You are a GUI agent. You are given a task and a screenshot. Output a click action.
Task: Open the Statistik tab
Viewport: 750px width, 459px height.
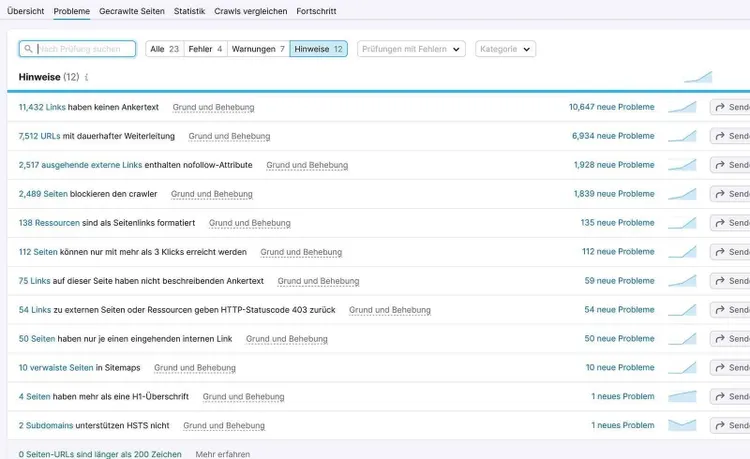tap(189, 11)
